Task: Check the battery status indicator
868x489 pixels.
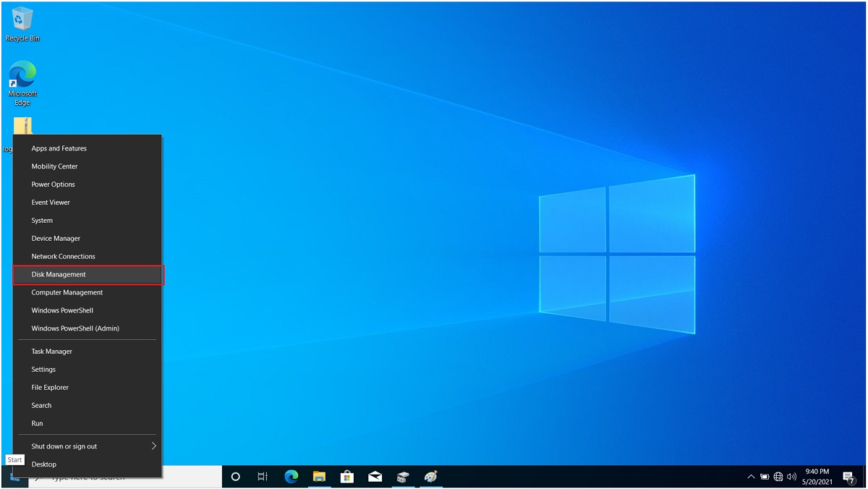Action: point(764,477)
